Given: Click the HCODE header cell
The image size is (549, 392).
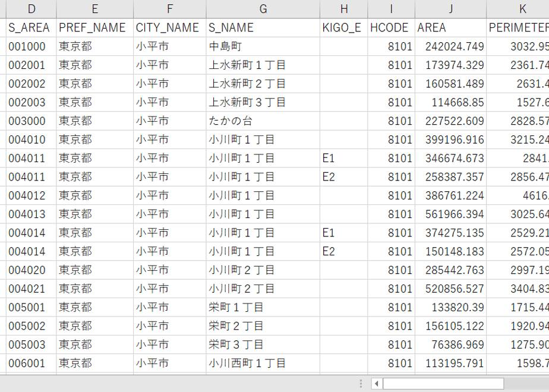Looking at the screenshot, I should (x=391, y=28).
